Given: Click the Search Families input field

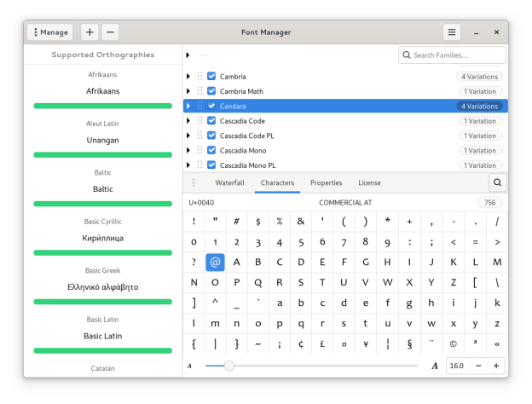Looking at the screenshot, I should (458, 55).
